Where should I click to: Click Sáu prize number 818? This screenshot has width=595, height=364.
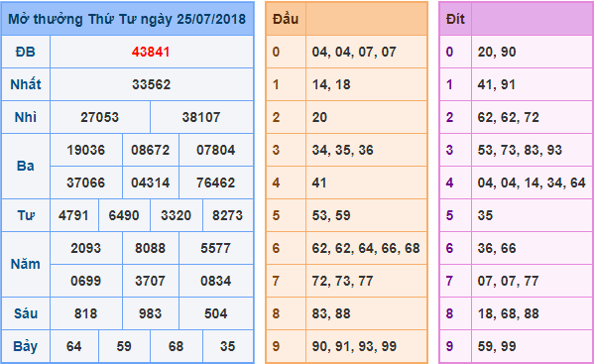click(85, 313)
